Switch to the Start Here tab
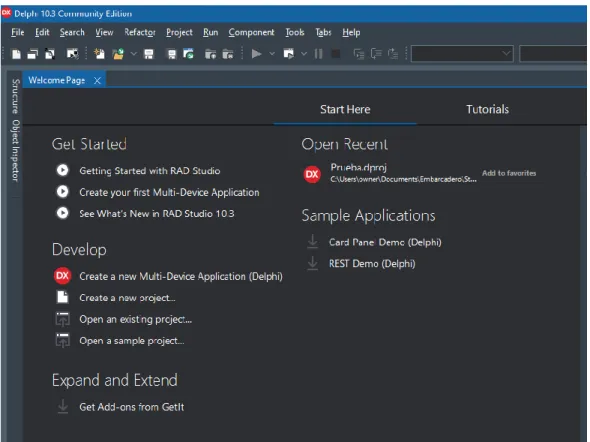The image size is (590, 442). tap(345, 109)
